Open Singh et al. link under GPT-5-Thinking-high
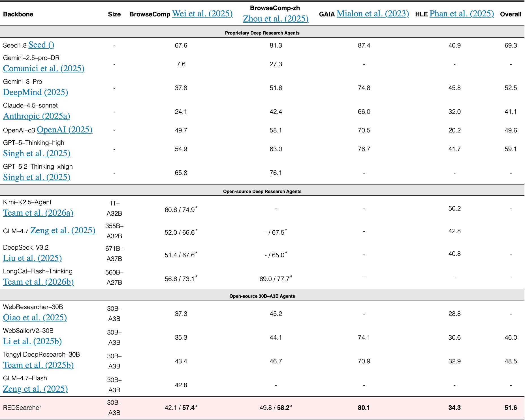 tap(37, 153)
